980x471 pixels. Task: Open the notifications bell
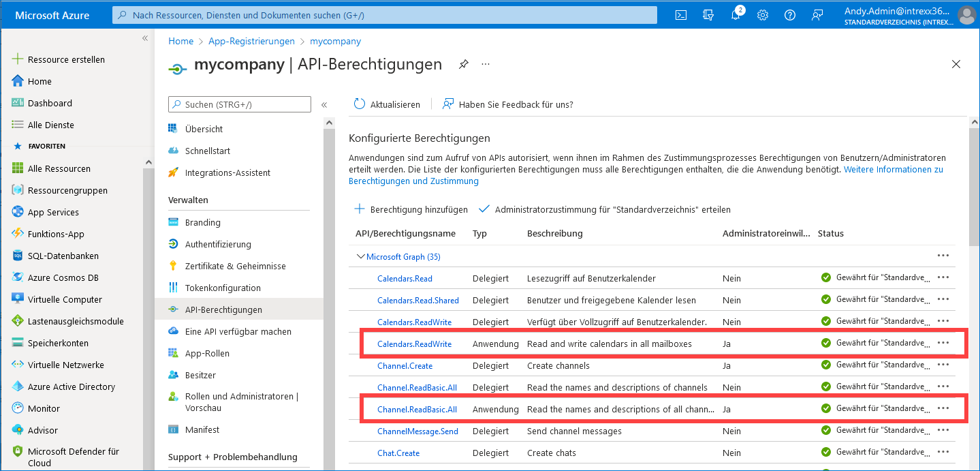[736, 15]
